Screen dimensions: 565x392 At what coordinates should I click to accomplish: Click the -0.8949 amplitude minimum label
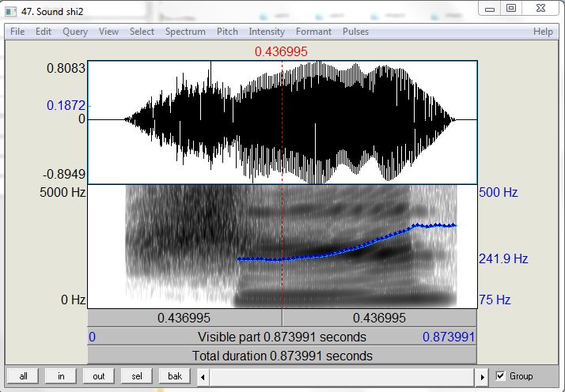click(x=64, y=174)
